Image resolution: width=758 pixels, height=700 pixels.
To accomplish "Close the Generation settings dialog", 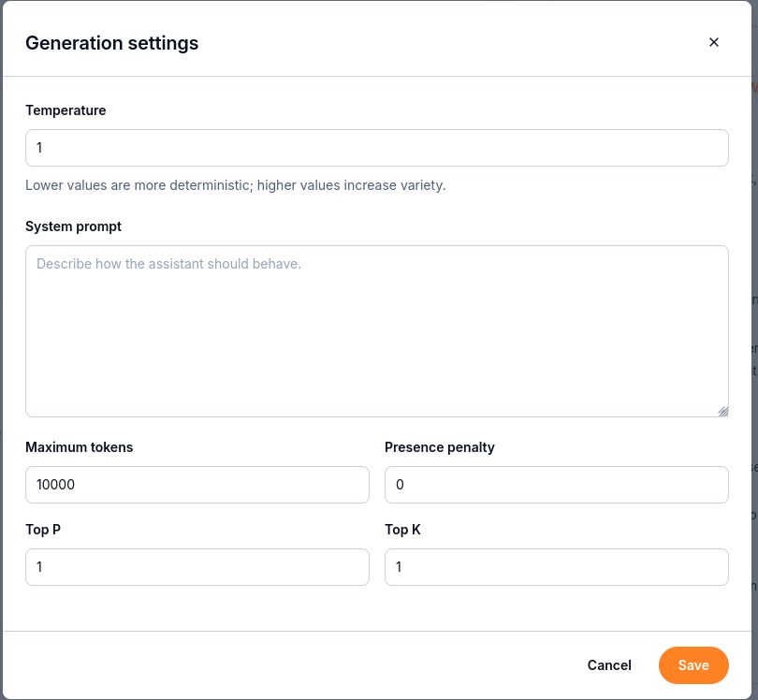I will coord(713,42).
